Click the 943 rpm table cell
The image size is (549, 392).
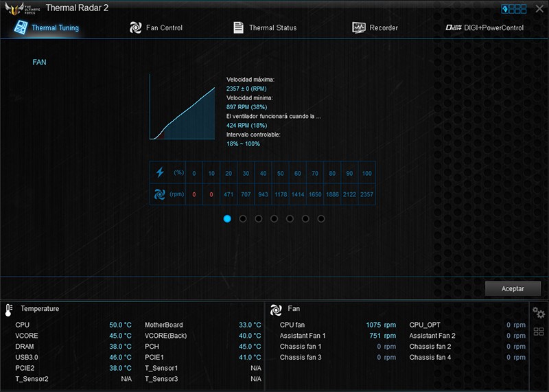pyautogui.click(x=264, y=194)
